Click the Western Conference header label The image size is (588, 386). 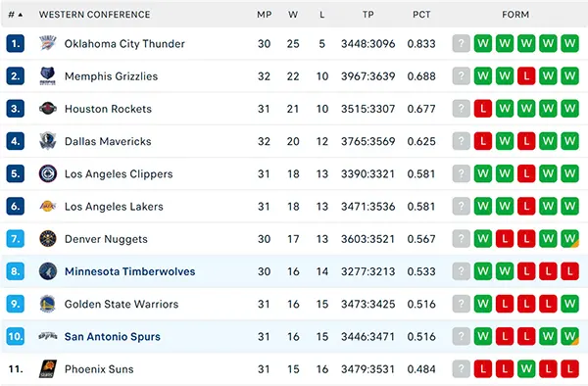pyautogui.click(x=94, y=15)
